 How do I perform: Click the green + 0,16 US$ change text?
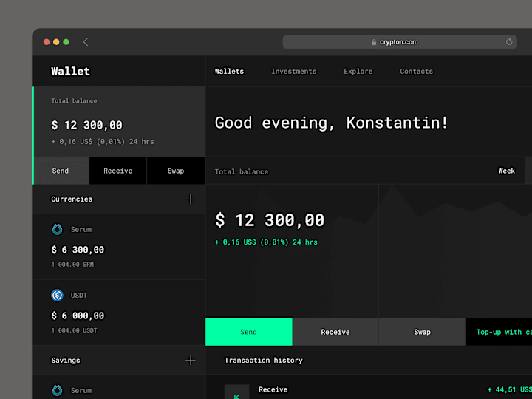point(266,242)
